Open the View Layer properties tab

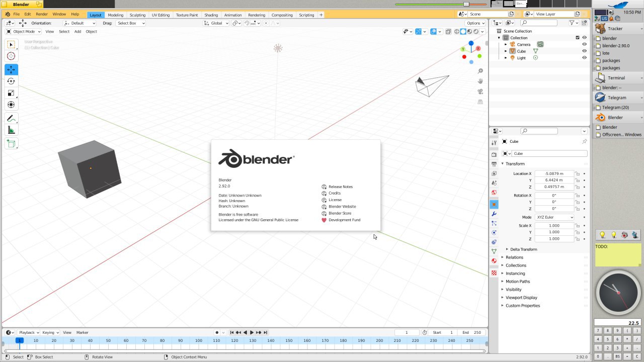[494, 173]
